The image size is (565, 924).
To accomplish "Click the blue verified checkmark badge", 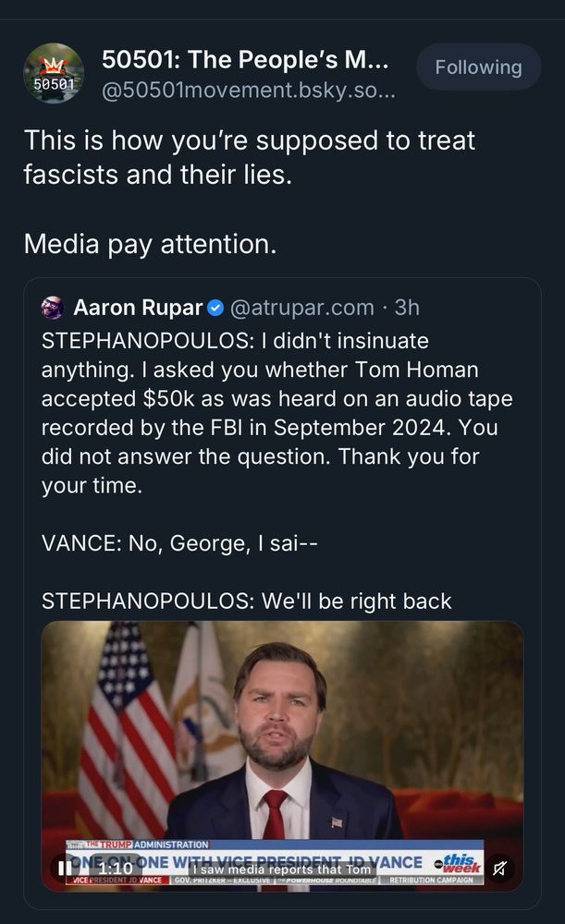I will tap(215, 307).
